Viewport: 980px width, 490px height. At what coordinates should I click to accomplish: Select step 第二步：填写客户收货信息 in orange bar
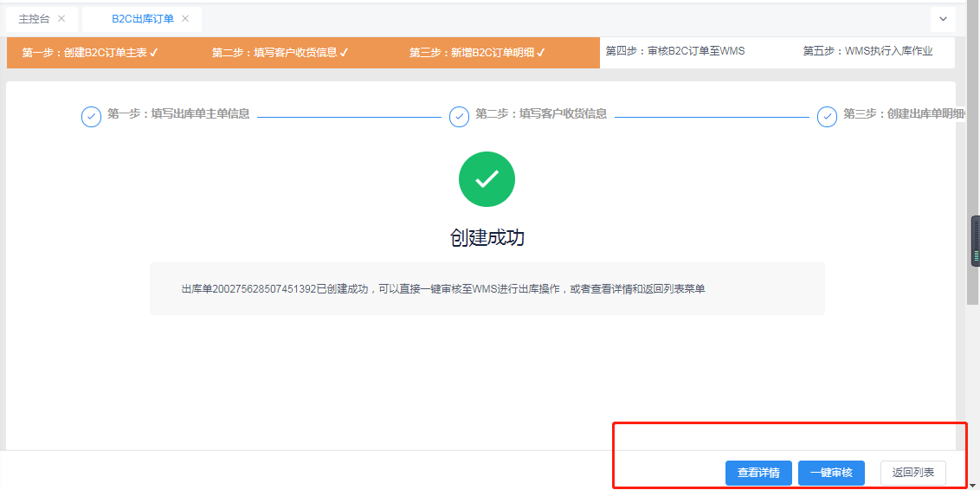pos(280,53)
